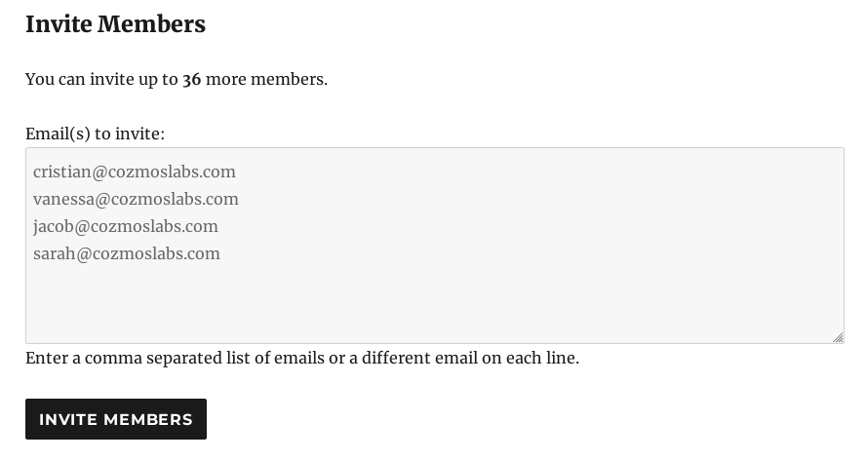
Task: Click empty space below sarah's email in textarea
Action: click(x=435, y=301)
